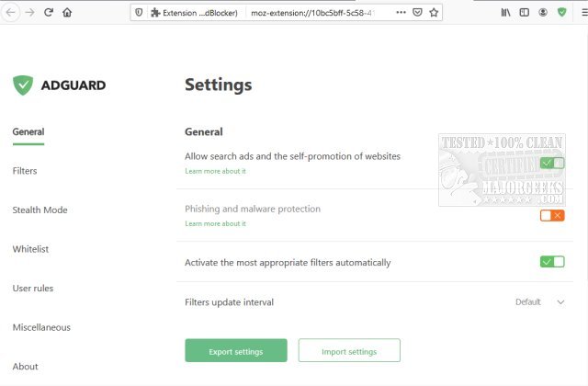
Task: Click the Export settings button
Action: coord(236,351)
